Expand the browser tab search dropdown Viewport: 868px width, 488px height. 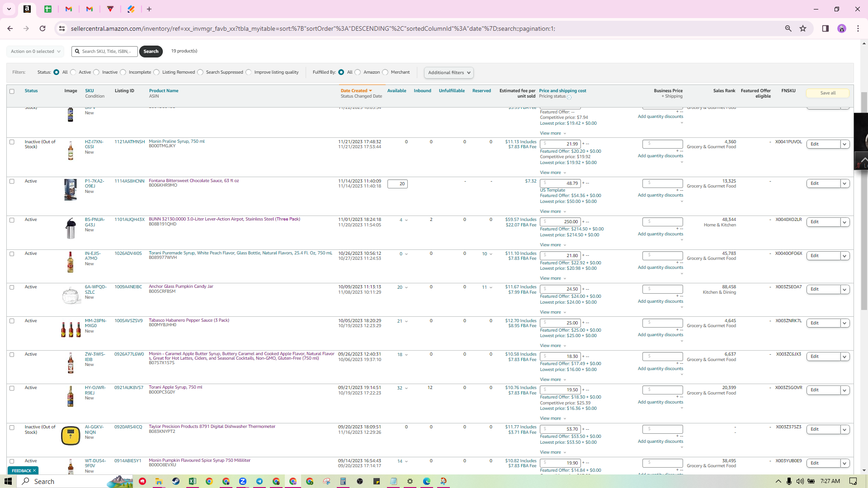9,9
